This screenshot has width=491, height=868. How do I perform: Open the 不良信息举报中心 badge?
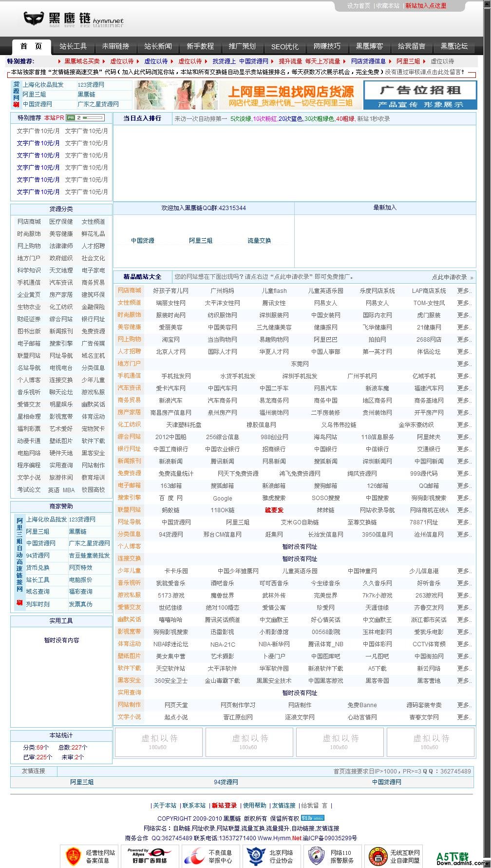click(x=211, y=856)
